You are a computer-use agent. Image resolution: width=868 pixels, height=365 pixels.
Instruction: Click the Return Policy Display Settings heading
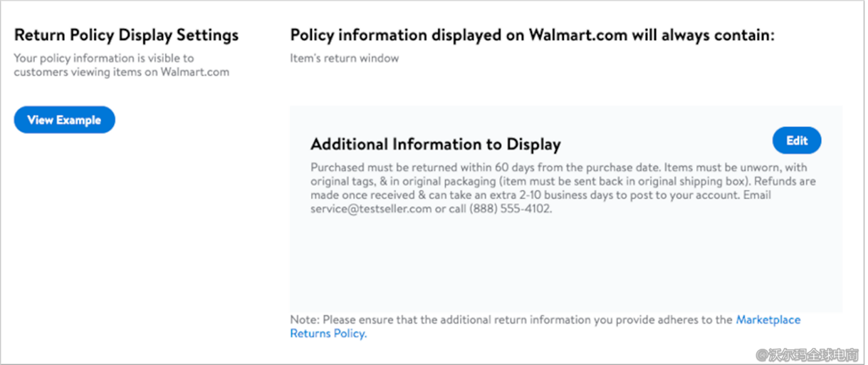(x=126, y=35)
